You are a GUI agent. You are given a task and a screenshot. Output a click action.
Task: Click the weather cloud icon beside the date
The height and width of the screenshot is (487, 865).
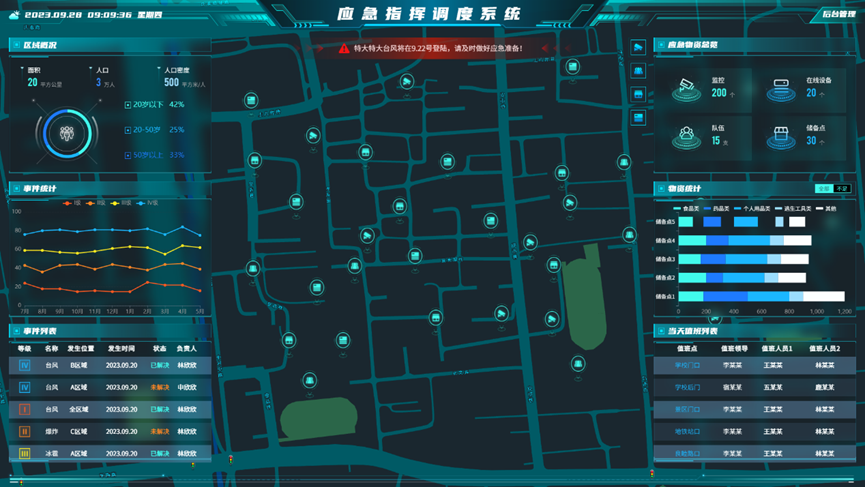[x=14, y=15]
